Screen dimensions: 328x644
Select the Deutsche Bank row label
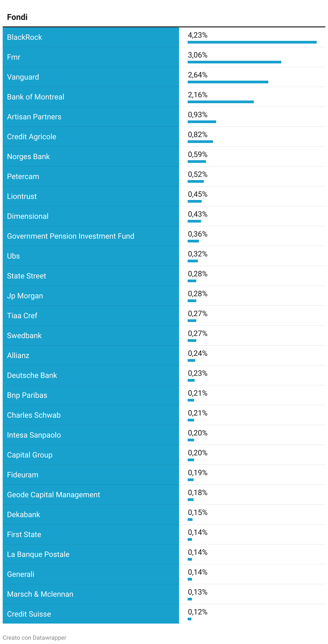[x=32, y=375]
